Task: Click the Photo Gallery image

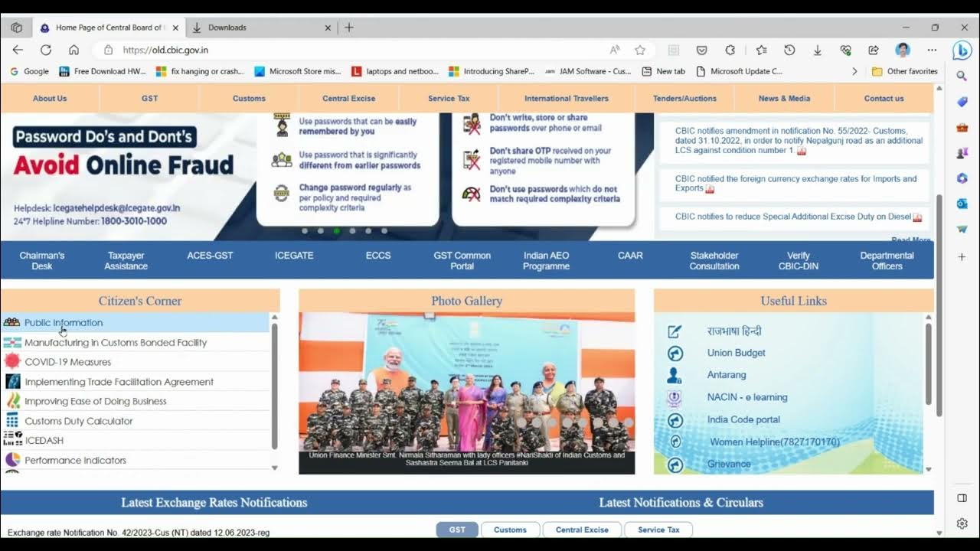Action: coord(467,393)
